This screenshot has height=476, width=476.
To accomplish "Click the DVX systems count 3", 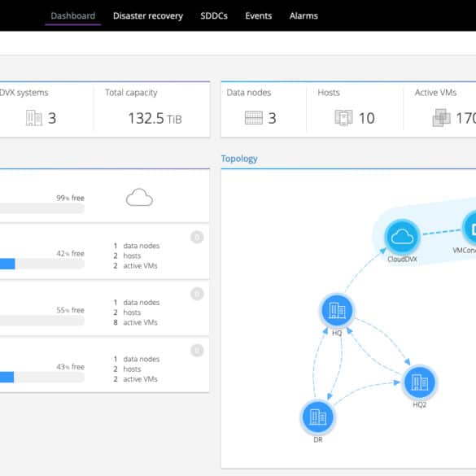I will pos(52,118).
